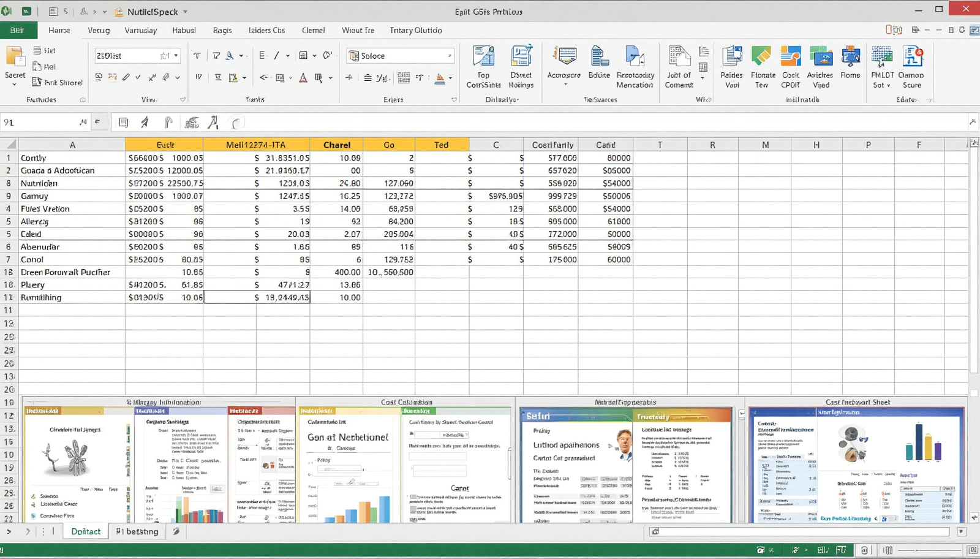Open the Beir file tab

[x=18, y=30]
